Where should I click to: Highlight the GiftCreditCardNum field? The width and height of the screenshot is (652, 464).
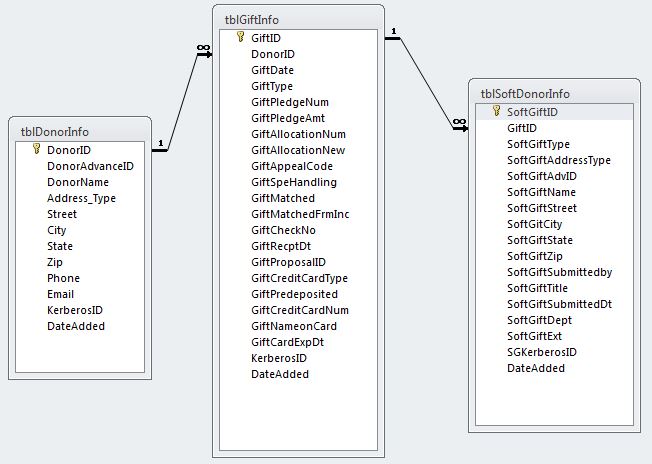pos(298,310)
